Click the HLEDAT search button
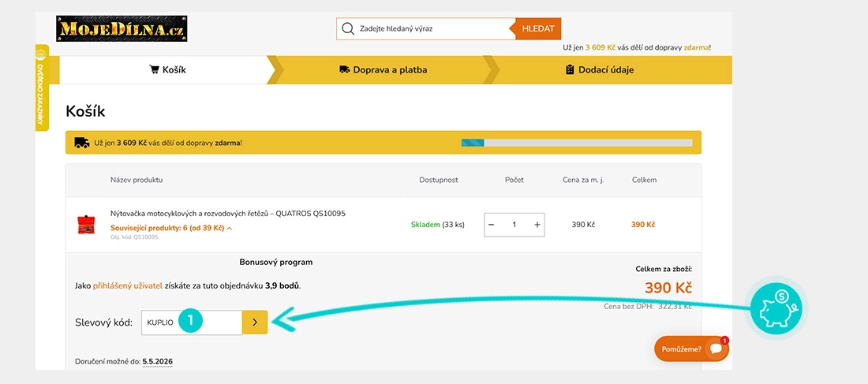The width and height of the screenshot is (868, 384). point(537,28)
